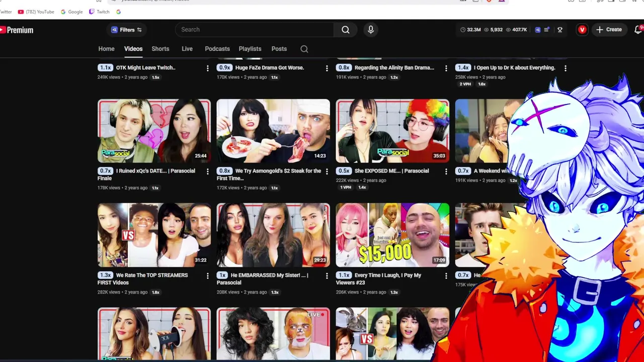Open title OTK Might Leave Twitch
The height and width of the screenshot is (362, 644).
tap(145, 67)
